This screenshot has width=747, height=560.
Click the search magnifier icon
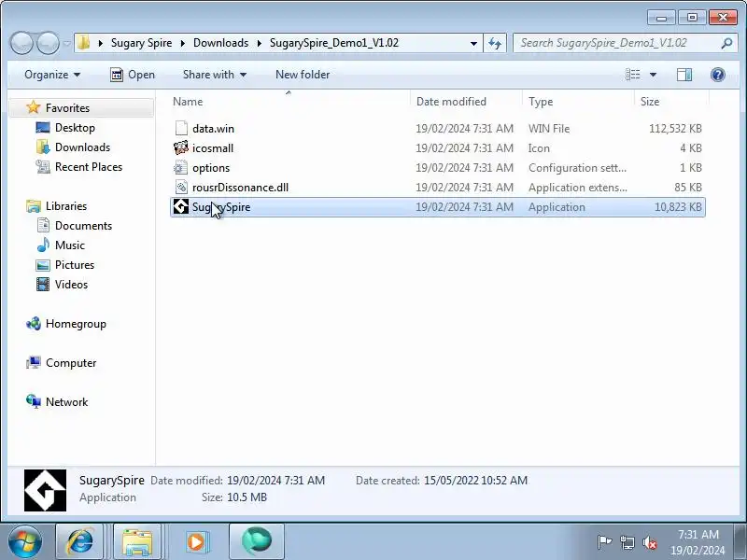726,43
